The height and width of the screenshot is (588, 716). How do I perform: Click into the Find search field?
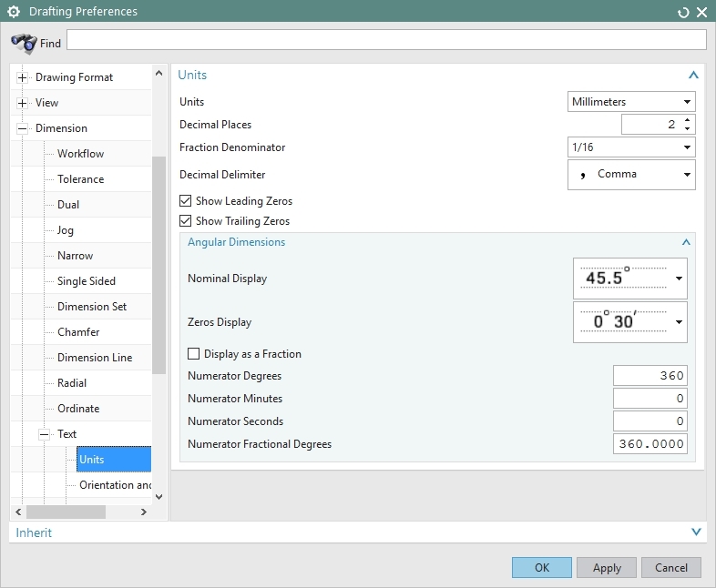point(386,40)
